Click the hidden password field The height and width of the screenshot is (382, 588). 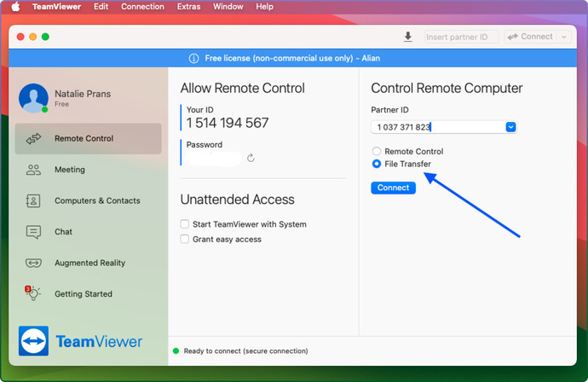pos(213,159)
